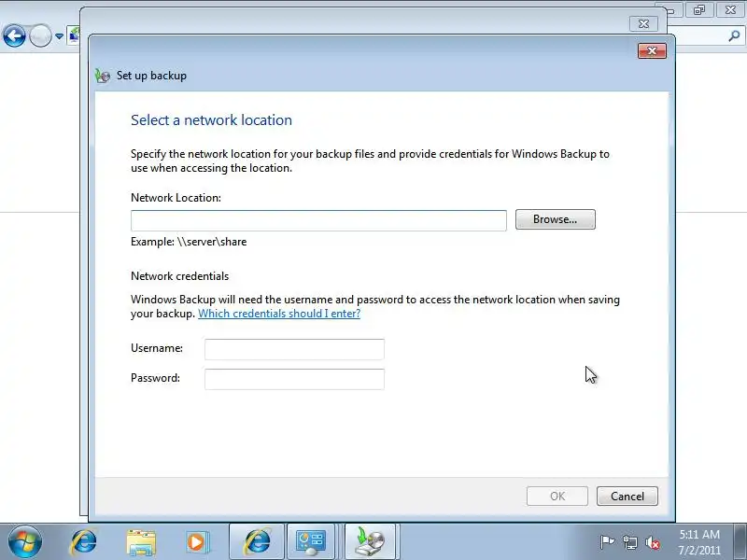Open 'Which credentials should I enter?' help link
This screenshot has height=560, width=747.
click(279, 314)
